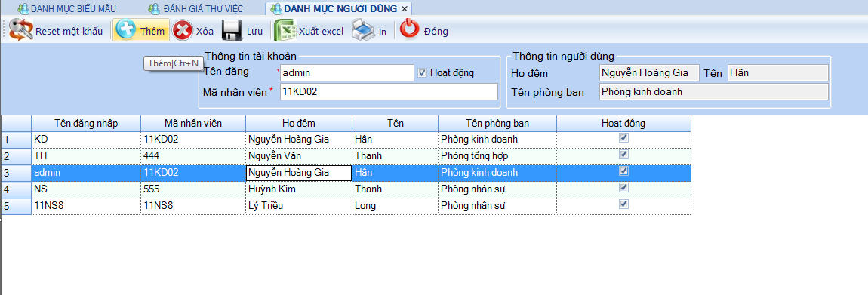Click the DANH MỤC NGƯỜI DÙNG tab icon
Image resolution: width=868 pixels, height=295 pixels.
click(276, 9)
